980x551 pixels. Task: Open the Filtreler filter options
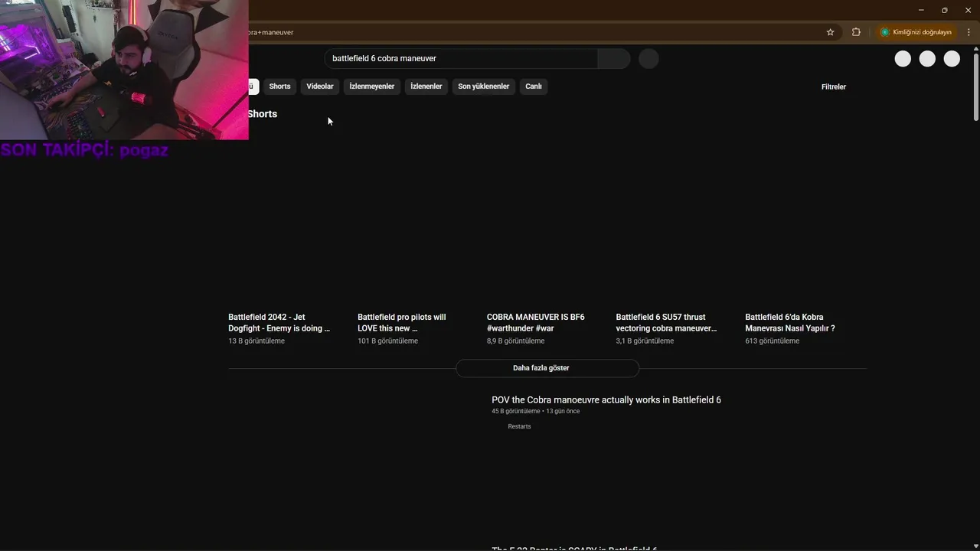[x=834, y=87]
